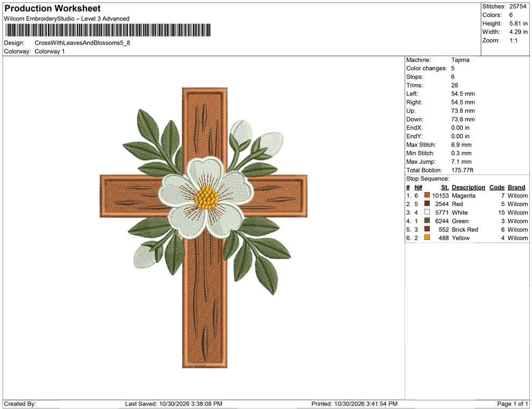This screenshot has width=532, height=409.
Task: Click the EndX label
Action: click(x=414, y=127)
